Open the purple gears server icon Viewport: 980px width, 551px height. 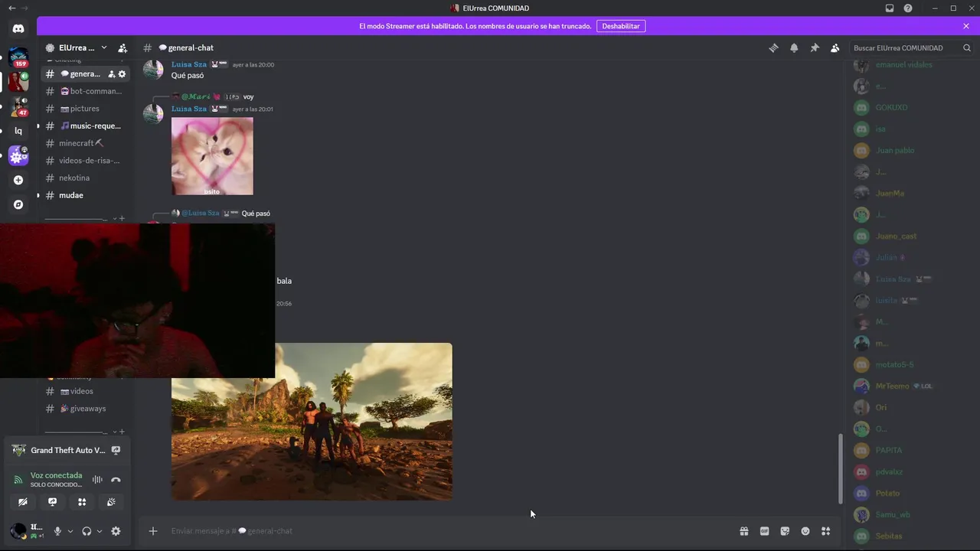coord(18,155)
